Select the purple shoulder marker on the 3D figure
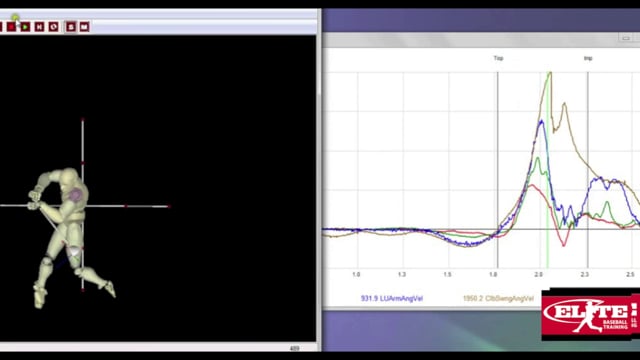The width and height of the screenshot is (640, 360). [x=76, y=195]
